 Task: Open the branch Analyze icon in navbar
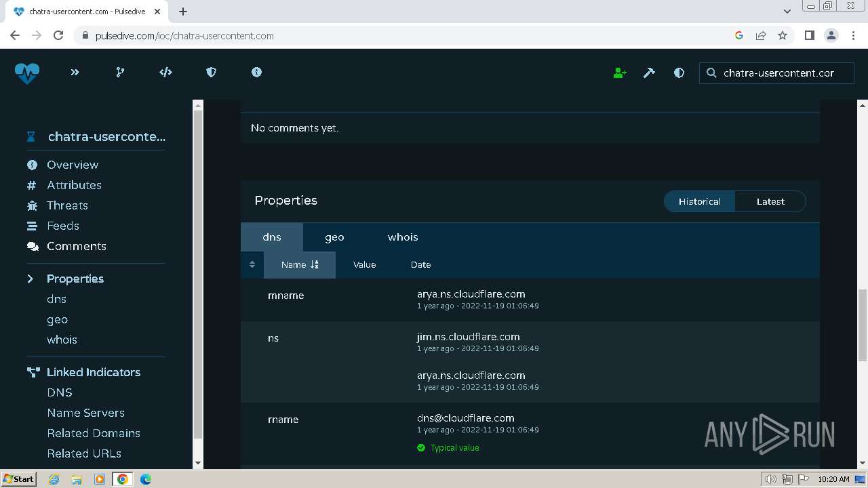point(120,72)
